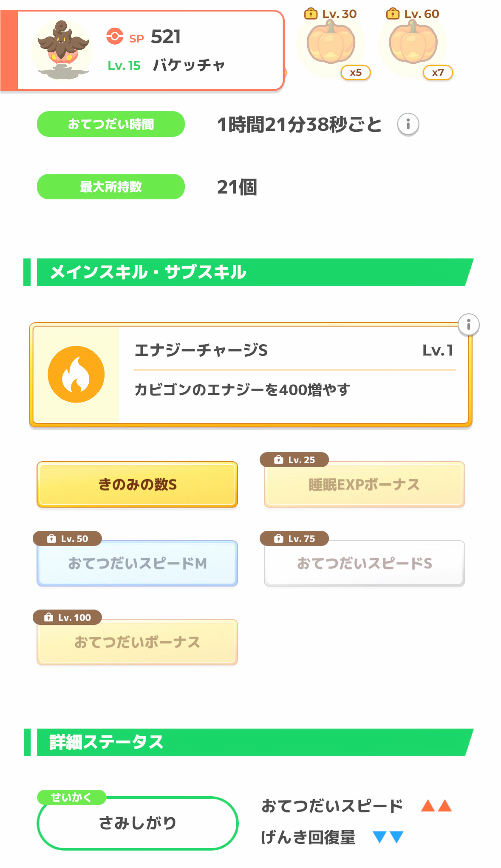Tap the バケッチャ Pokémon portrait
This screenshot has height=868, width=501.
tap(62, 50)
